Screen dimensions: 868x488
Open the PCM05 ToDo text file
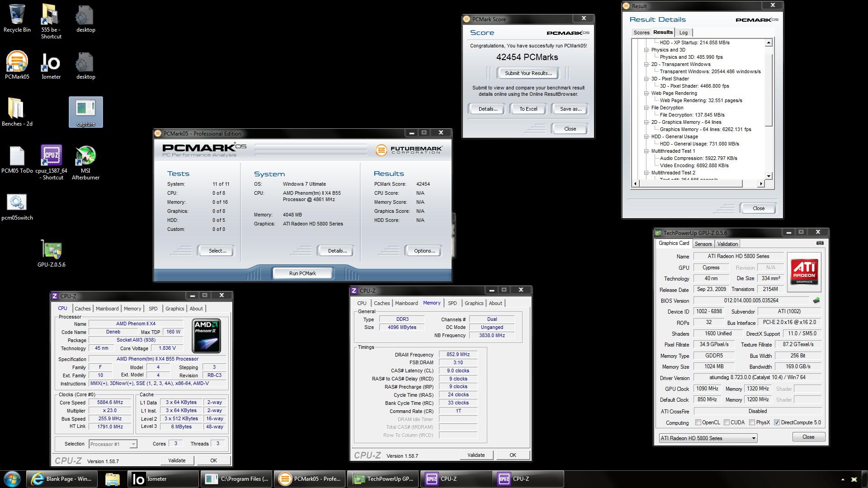(17, 159)
